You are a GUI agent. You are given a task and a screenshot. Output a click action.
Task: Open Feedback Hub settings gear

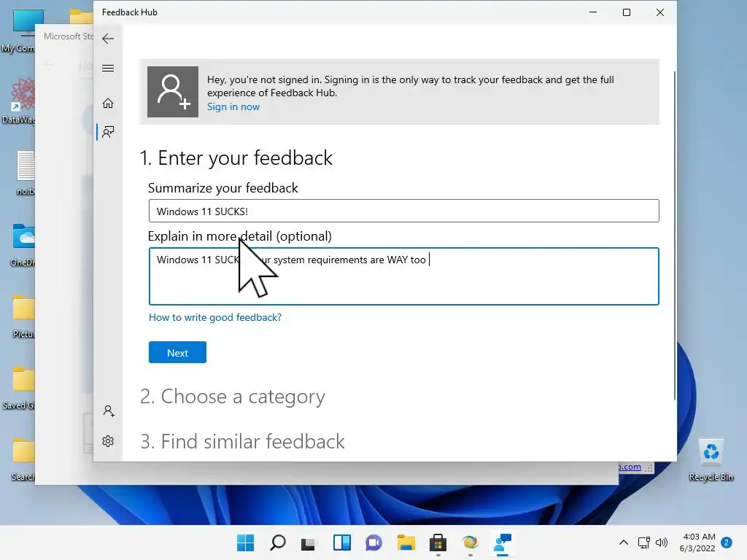pyautogui.click(x=108, y=441)
